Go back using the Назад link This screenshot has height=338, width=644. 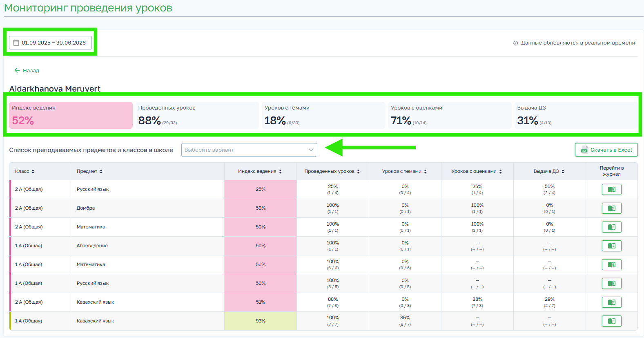27,71
